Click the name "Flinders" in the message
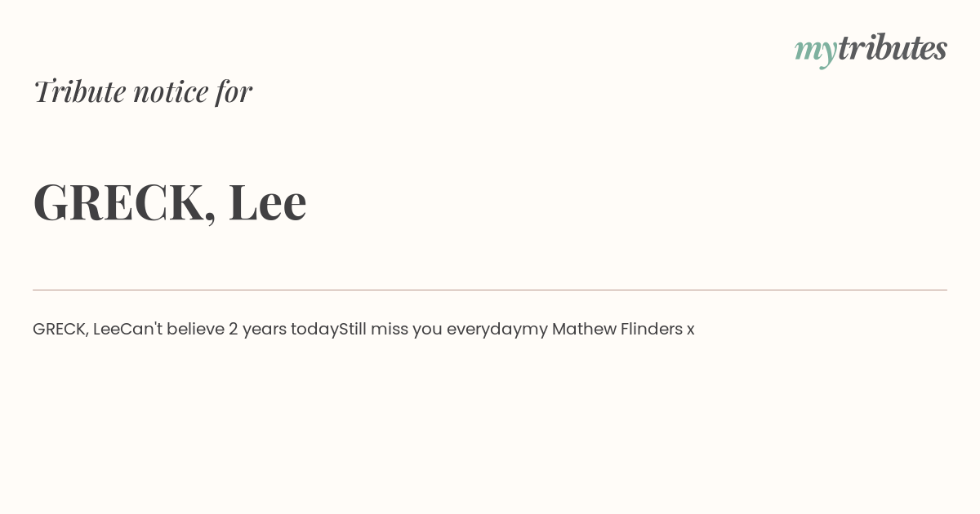The height and width of the screenshot is (514, 980). [651, 329]
